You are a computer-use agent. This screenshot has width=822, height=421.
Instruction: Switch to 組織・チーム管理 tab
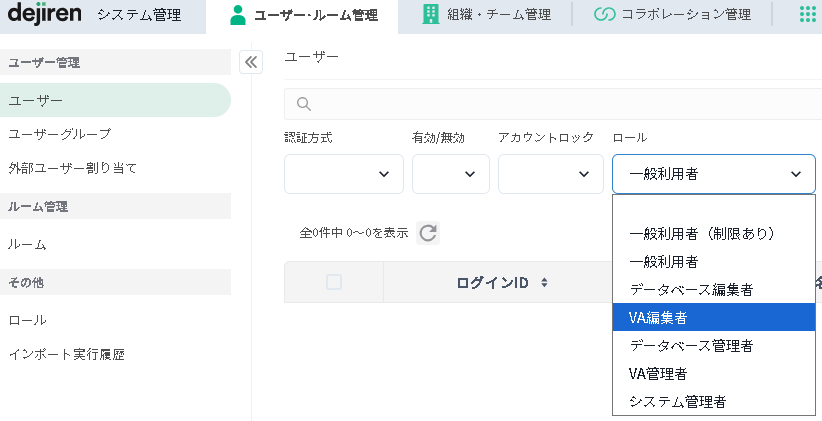(485, 14)
